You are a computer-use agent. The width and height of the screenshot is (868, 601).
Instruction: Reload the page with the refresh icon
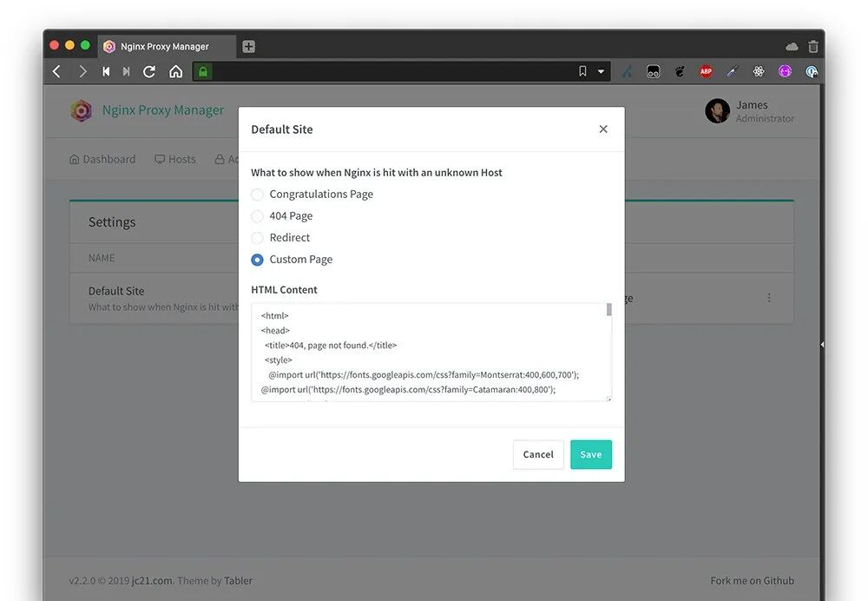(149, 71)
